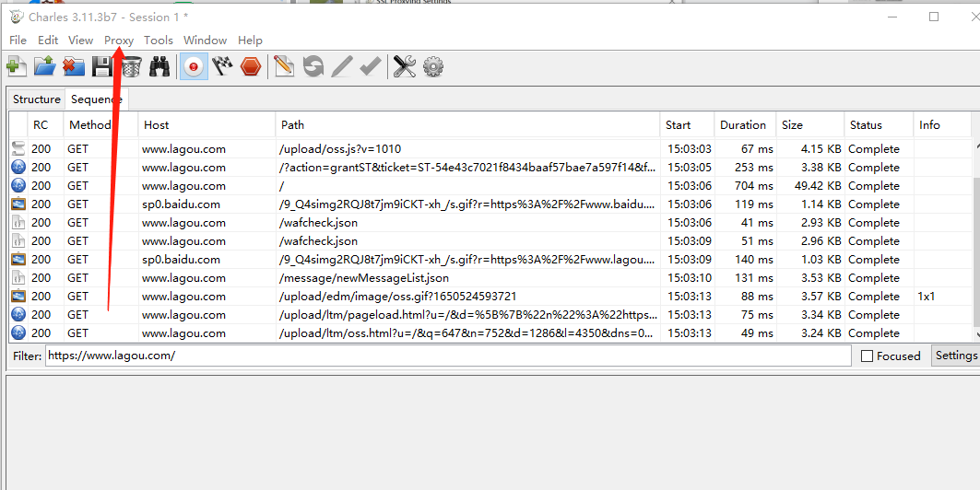Click the filter Settings button
This screenshot has height=490, width=980.
(x=956, y=356)
